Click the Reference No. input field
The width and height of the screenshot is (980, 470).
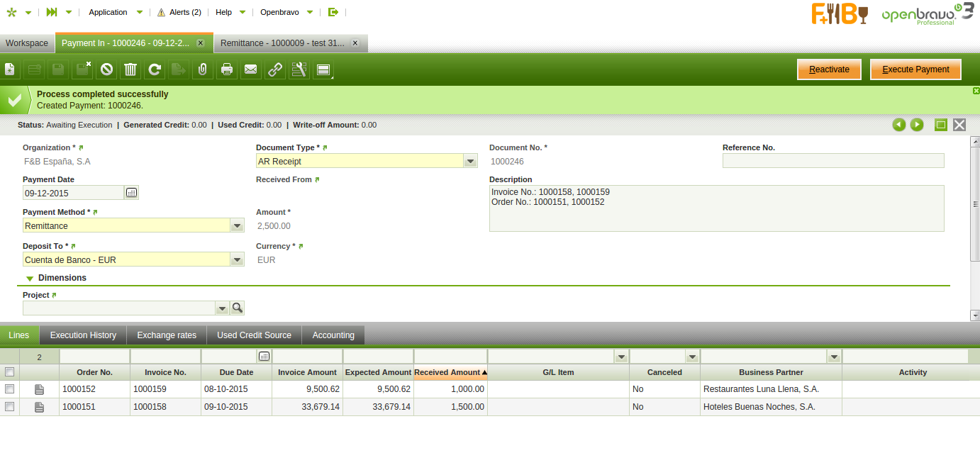[833, 161]
